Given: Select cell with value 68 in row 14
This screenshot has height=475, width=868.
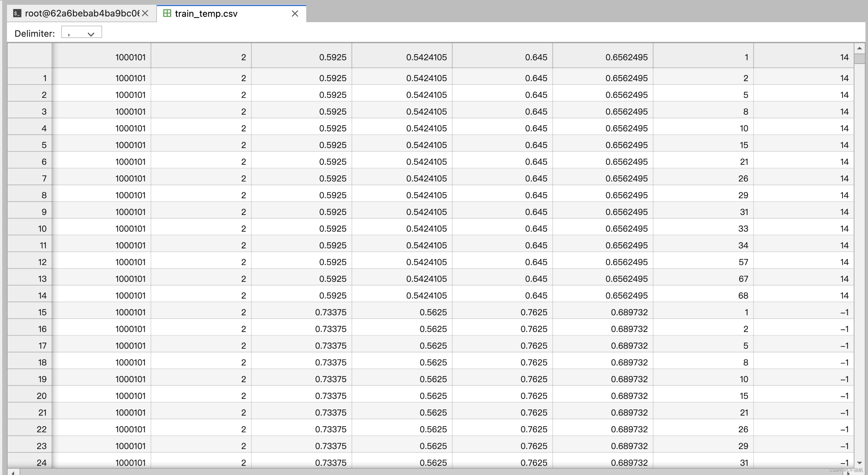Looking at the screenshot, I should pyautogui.click(x=703, y=295).
